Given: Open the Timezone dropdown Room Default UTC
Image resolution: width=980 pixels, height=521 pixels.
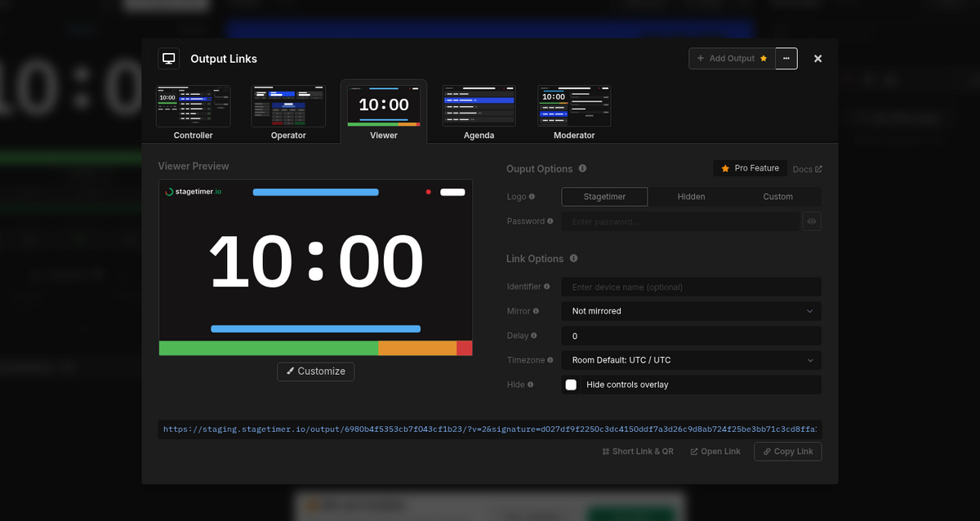Looking at the screenshot, I should click(x=690, y=360).
